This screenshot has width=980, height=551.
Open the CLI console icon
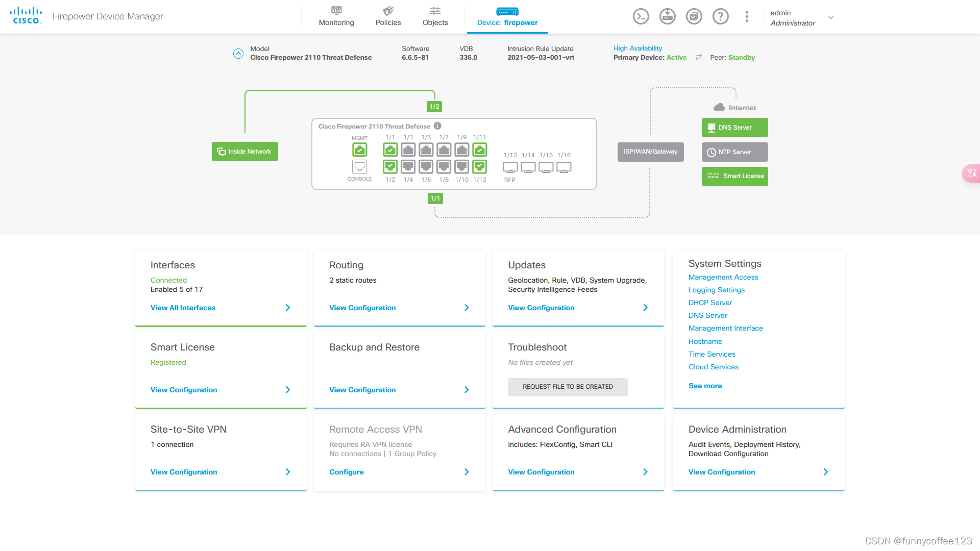pos(641,17)
